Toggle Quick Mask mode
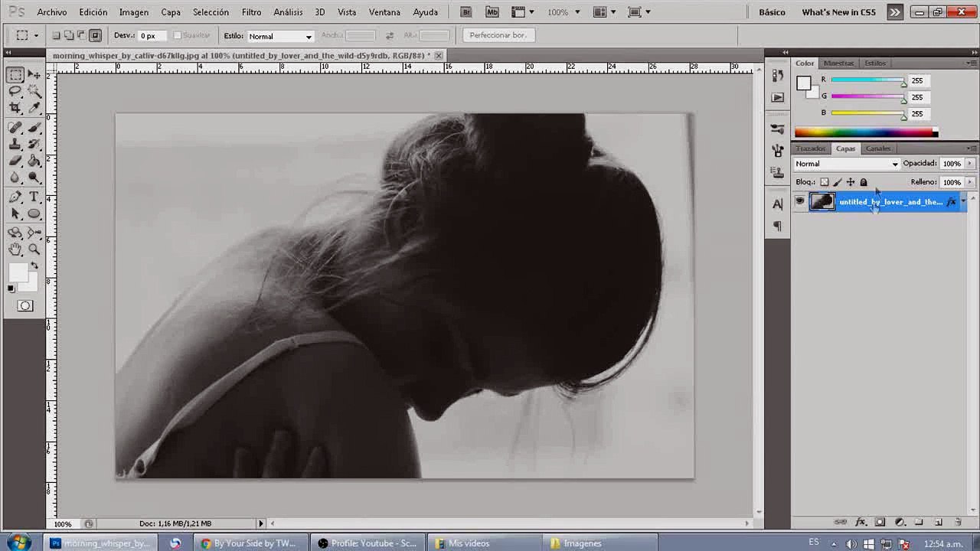Image resolution: width=980 pixels, height=551 pixels. pyautogui.click(x=25, y=306)
